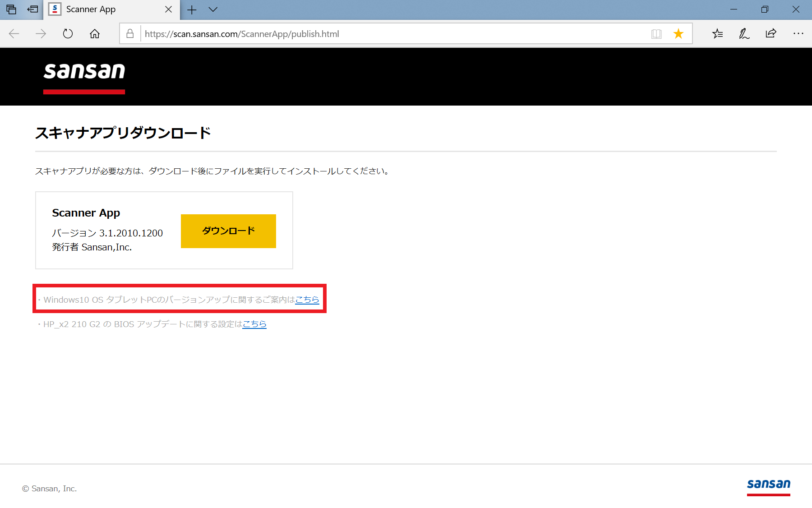This screenshot has width=812, height=508.
Task: Open Windows10 tablet version upgrade guide link
Action: [307, 300]
